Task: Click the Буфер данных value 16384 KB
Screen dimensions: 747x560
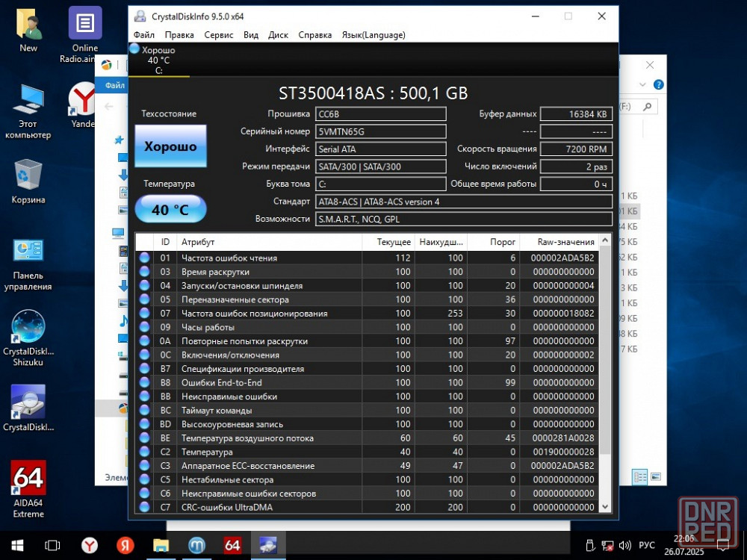Action: point(576,114)
